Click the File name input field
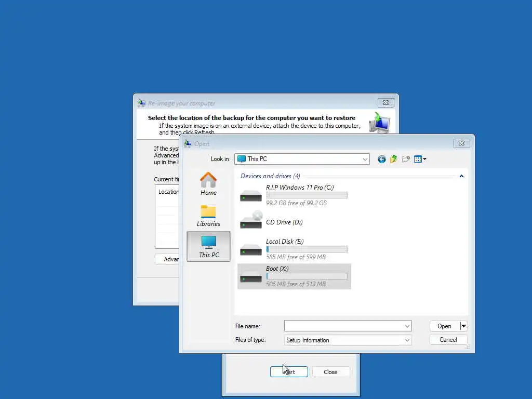 click(344, 326)
